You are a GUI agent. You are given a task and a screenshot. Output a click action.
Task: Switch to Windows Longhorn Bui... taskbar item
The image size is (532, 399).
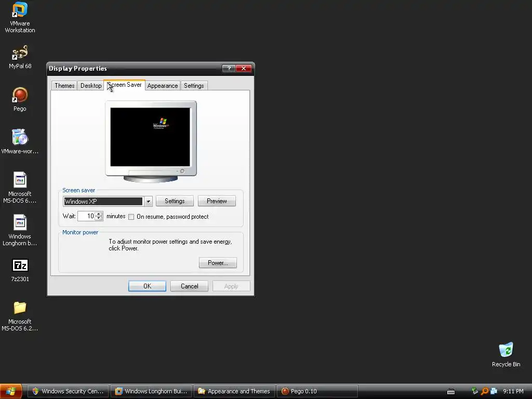151,391
